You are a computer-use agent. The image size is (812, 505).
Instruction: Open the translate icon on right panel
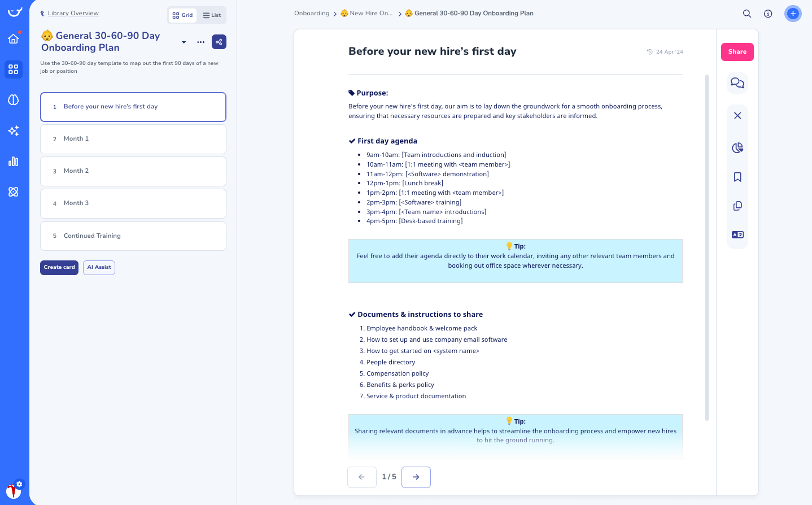(737, 234)
